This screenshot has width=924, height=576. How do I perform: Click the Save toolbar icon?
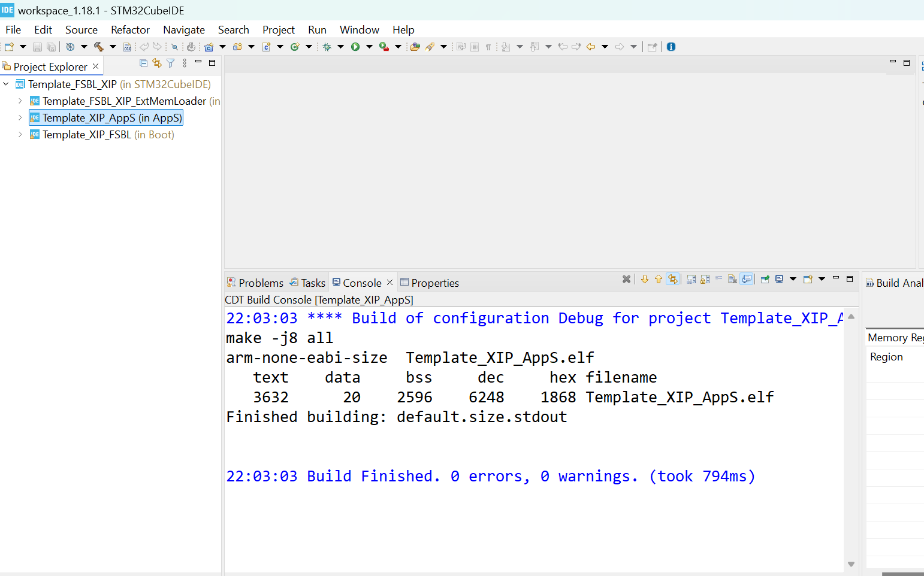tap(37, 47)
